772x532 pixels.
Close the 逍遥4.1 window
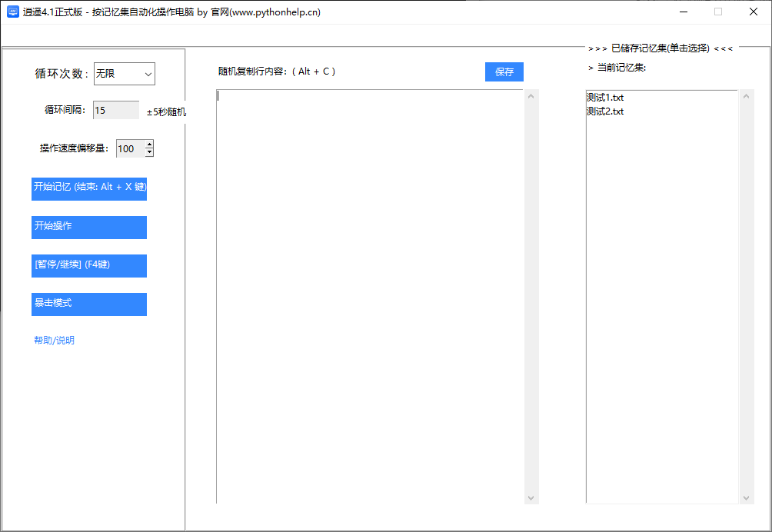tap(754, 12)
